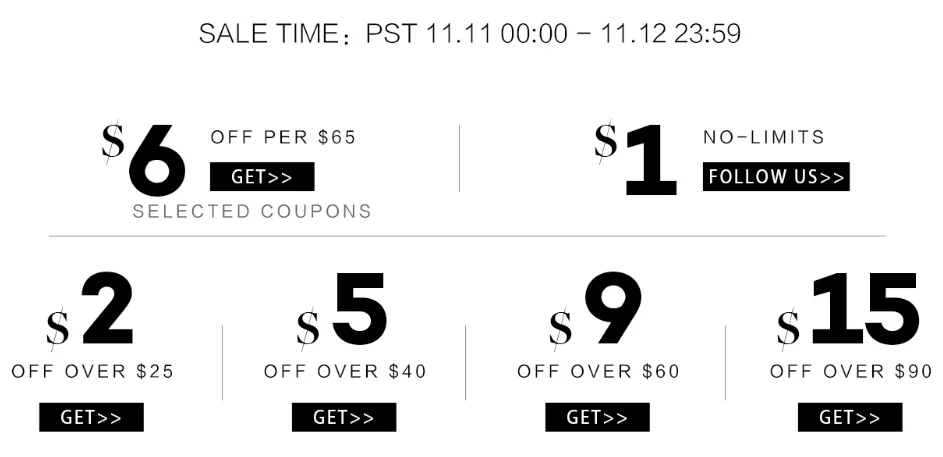
Task: Click the NO-LIMITS text
Action: (764, 137)
